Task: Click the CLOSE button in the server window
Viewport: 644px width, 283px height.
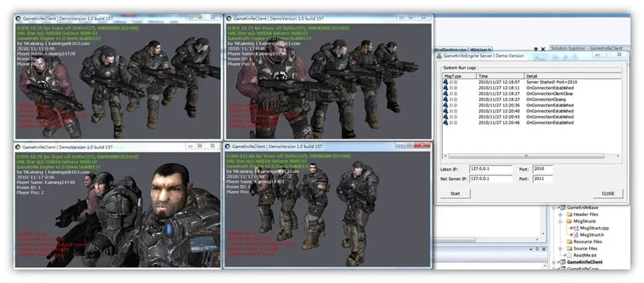Action: 608,193
